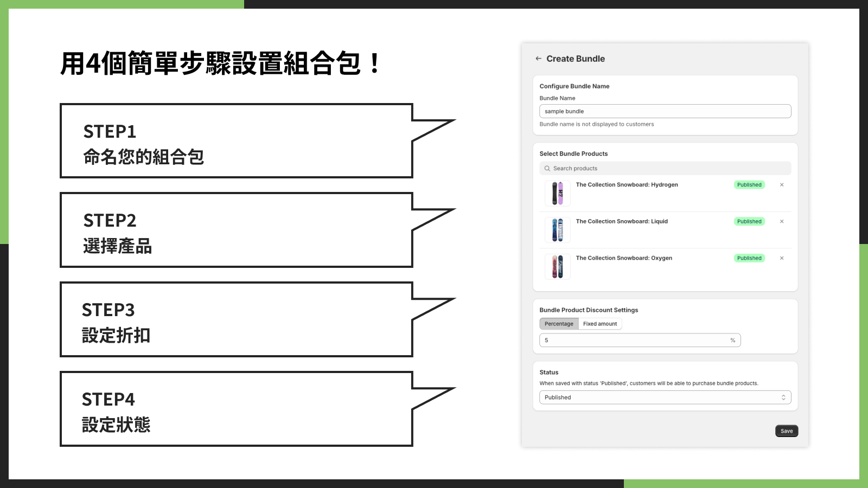868x488 pixels.
Task: Click the STEP4 callout box
Action: pyautogui.click(x=237, y=409)
